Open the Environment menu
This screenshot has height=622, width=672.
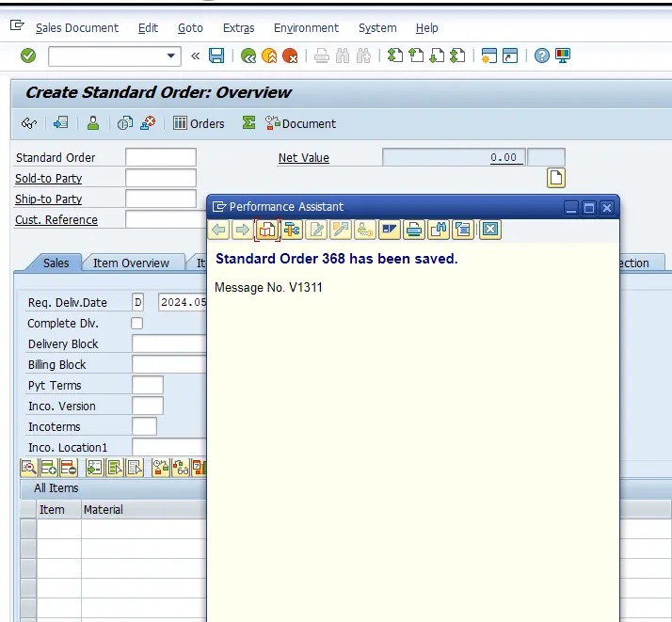click(x=306, y=28)
